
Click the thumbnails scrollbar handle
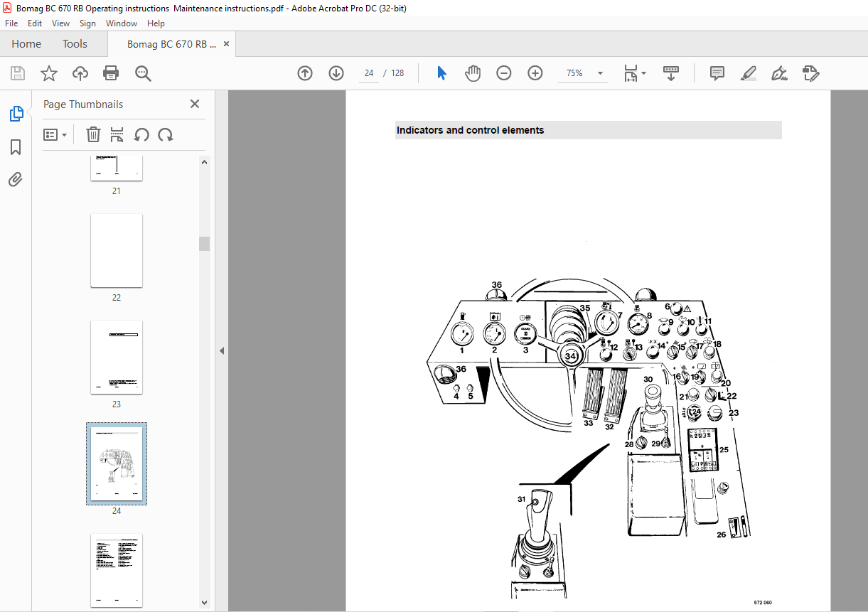pyautogui.click(x=205, y=244)
